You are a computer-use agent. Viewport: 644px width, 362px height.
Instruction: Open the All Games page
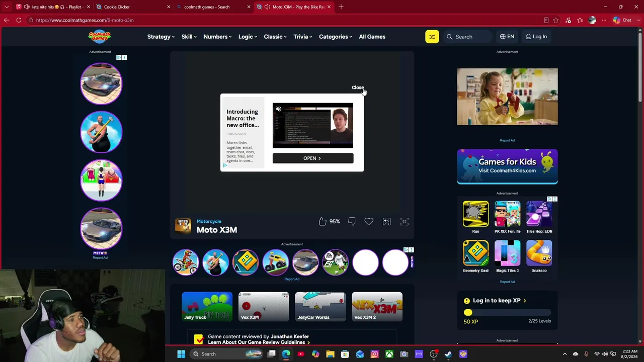coord(372,37)
